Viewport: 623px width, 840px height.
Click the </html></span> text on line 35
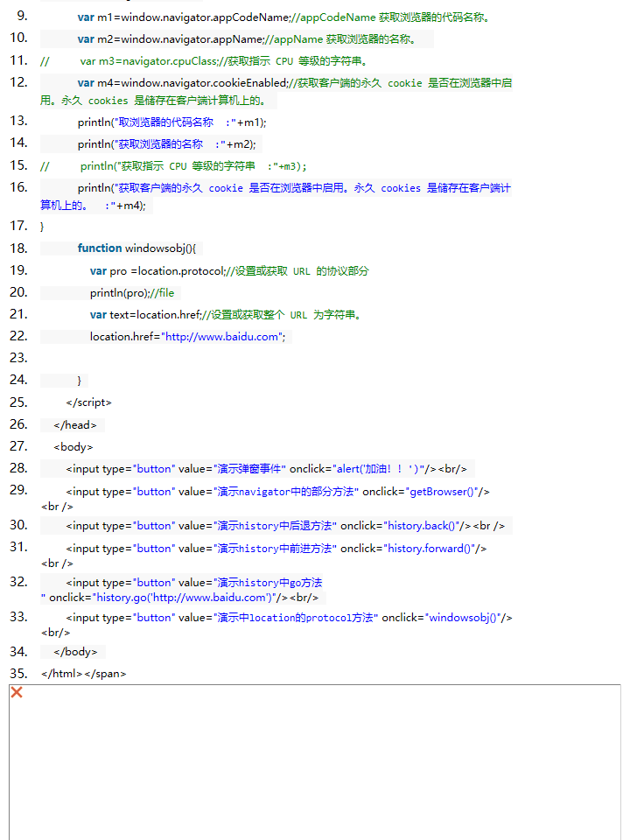(x=84, y=674)
